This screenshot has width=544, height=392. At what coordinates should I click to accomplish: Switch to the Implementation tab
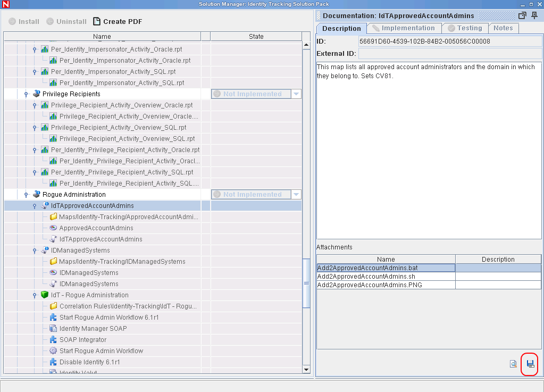tap(404, 28)
